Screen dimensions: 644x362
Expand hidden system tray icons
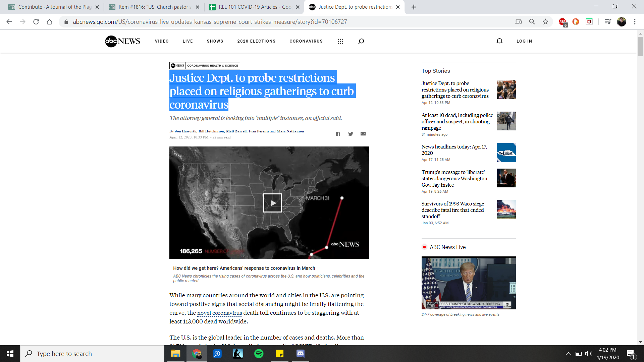tap(568, 354)
